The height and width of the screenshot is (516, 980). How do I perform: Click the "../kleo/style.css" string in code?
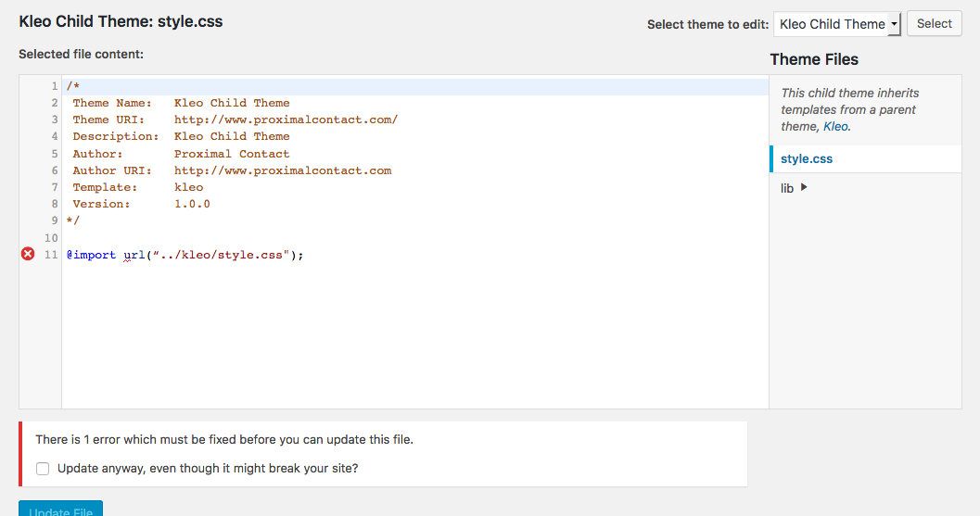pos(222,255)
